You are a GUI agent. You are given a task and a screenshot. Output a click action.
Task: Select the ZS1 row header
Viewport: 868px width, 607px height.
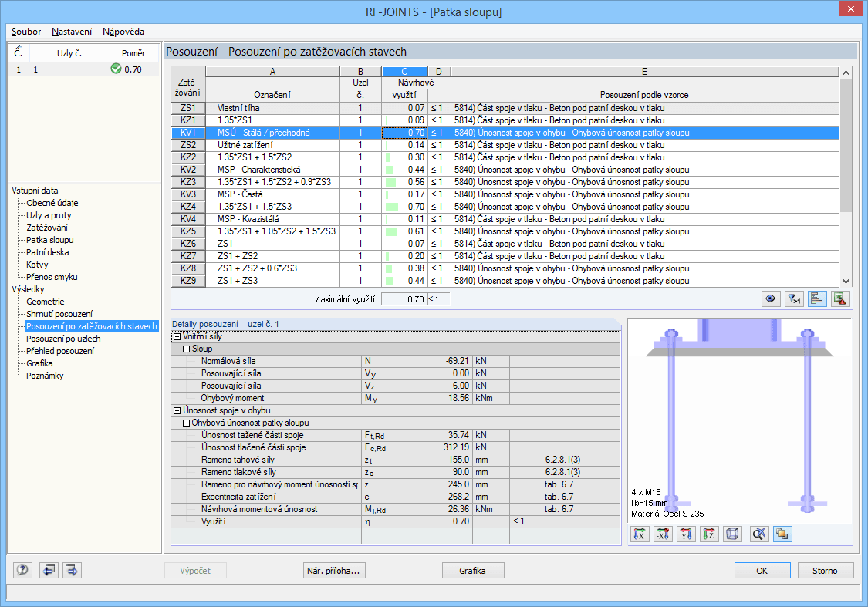pos(187,108)
